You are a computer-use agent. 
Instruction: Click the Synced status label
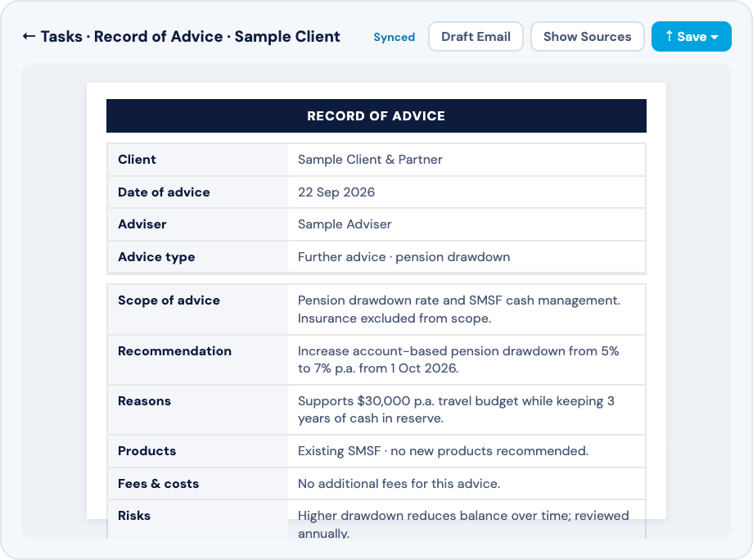point(394,37)
